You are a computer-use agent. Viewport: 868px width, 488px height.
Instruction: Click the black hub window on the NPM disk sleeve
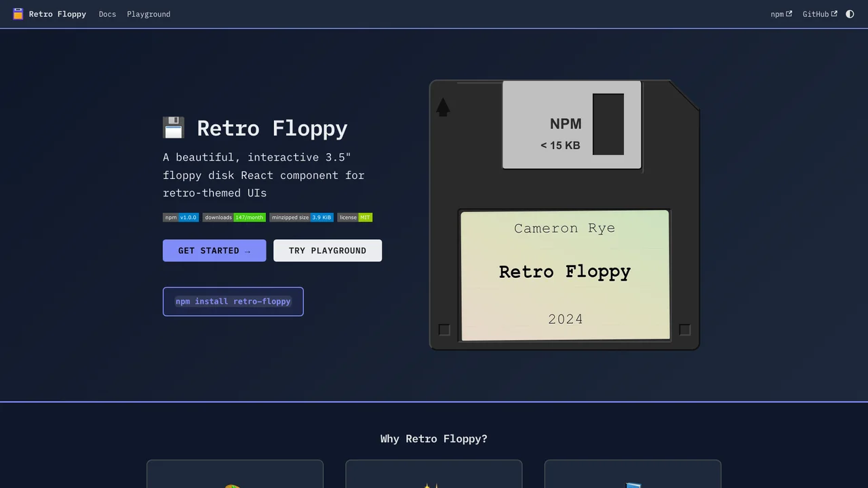click(608, 124)
